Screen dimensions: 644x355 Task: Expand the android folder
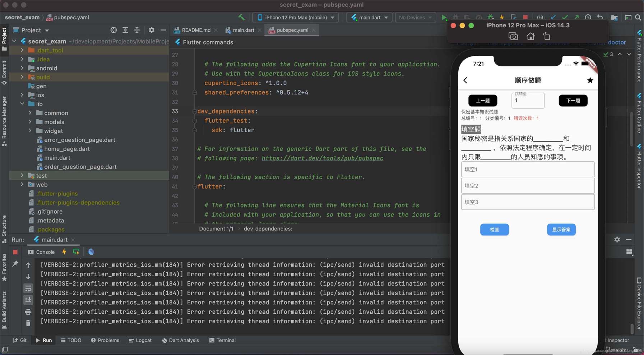(x=22, y=68)
